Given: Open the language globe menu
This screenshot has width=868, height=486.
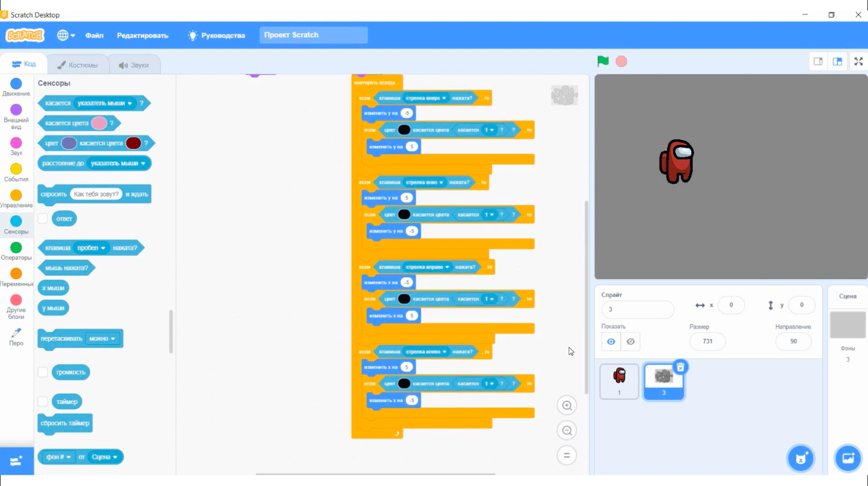Looking at the screenshot, I should click(66, 36).
